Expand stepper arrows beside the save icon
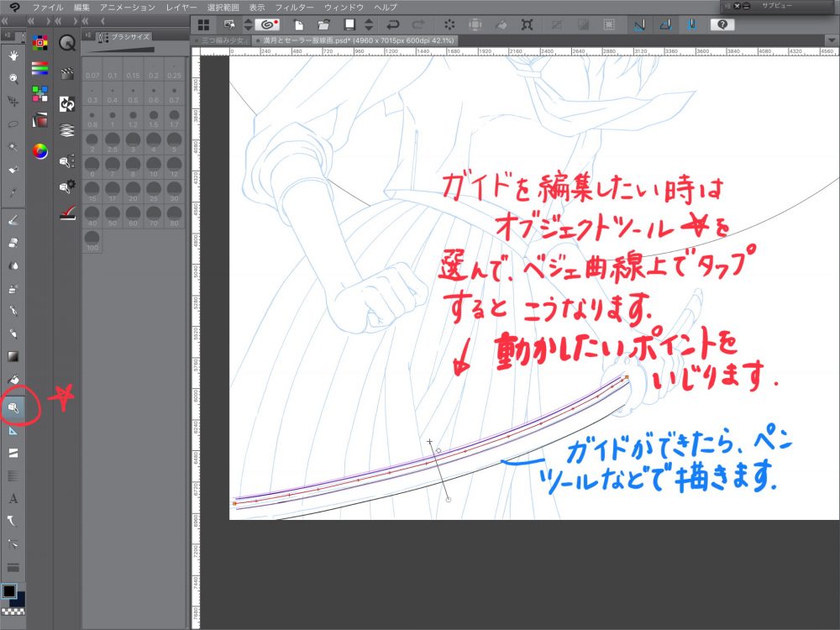 coord(369,24)
